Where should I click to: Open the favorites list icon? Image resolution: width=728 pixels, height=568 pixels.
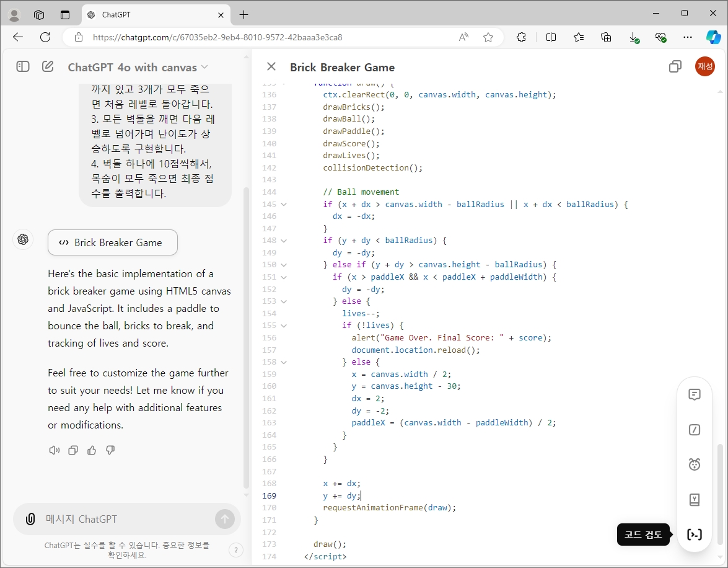(x=579, y=37)
